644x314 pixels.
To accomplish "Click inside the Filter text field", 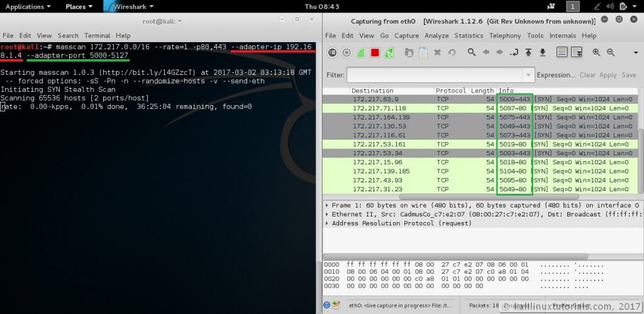I will click(x=434, y=75).
